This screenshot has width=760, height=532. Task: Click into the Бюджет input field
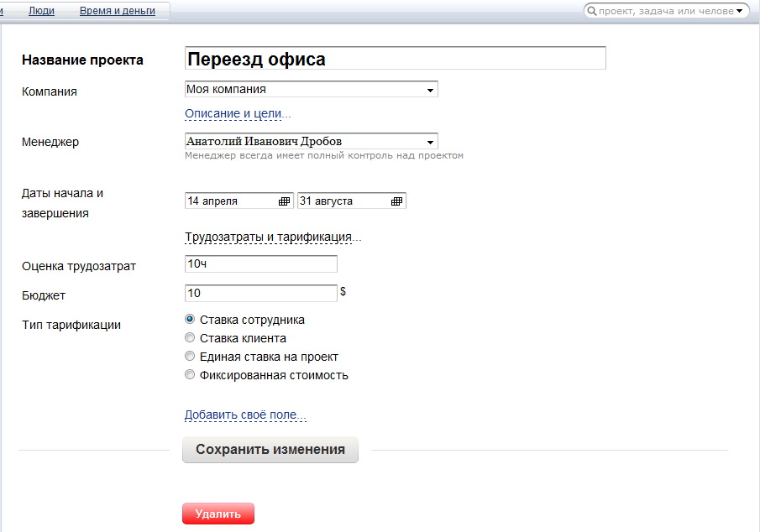[x=260, y=293]
